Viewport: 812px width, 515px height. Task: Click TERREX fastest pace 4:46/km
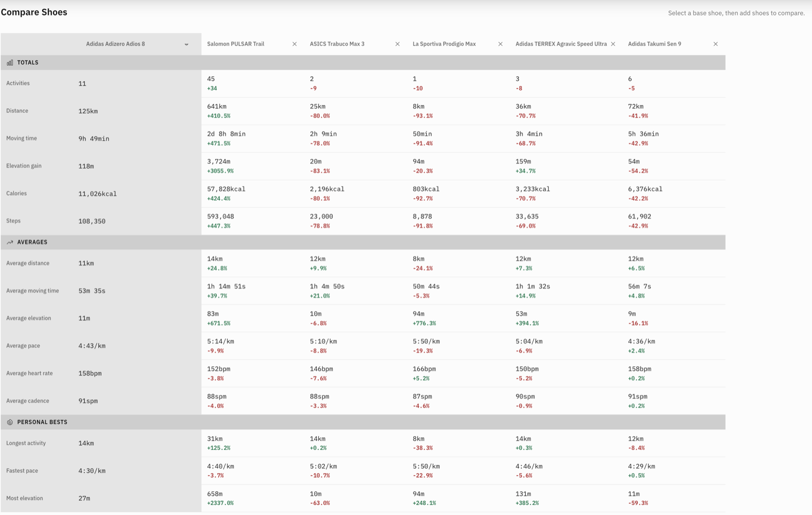click(x=529, y=466)
